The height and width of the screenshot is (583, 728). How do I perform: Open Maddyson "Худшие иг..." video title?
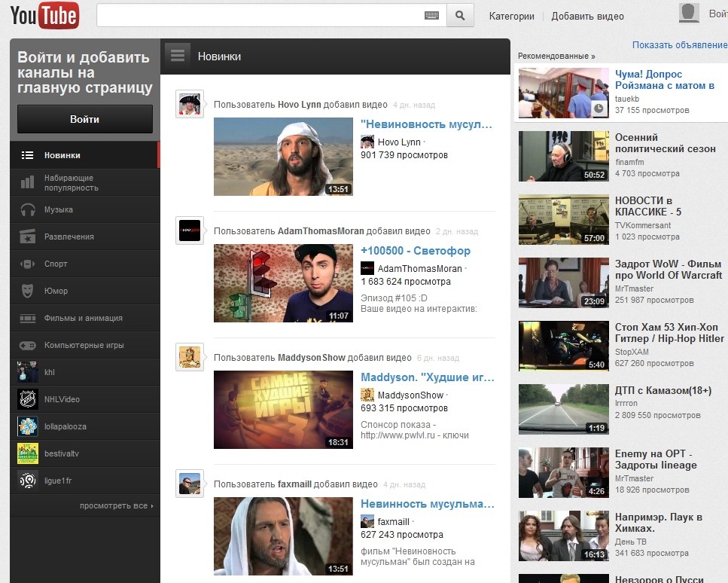pos(427,377)
